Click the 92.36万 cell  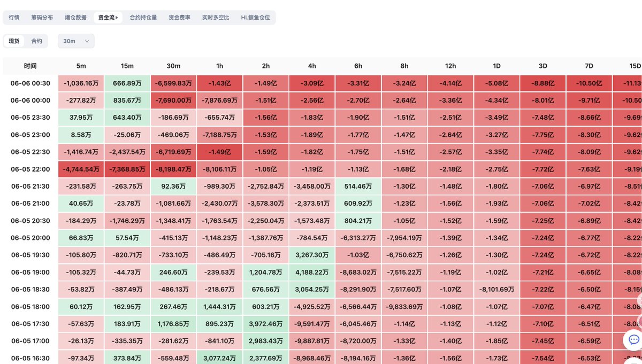tap(173, 187)
